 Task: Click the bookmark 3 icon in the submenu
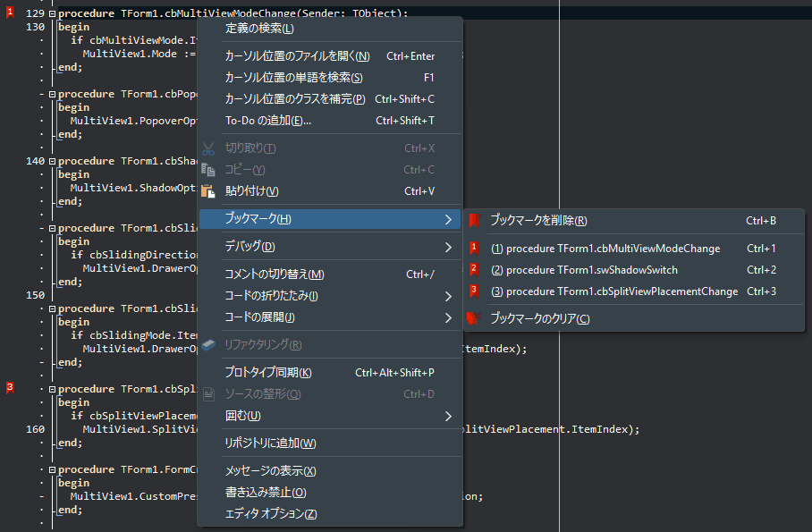point(474,291)
